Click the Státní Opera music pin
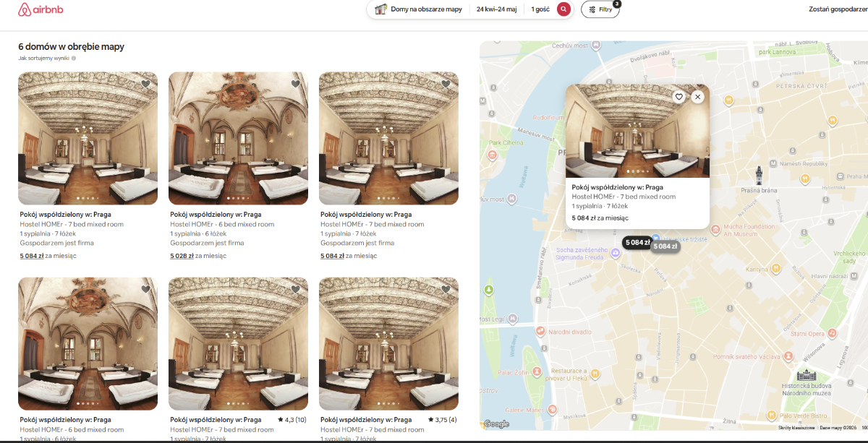868x443 pixels. pos(832,332)
